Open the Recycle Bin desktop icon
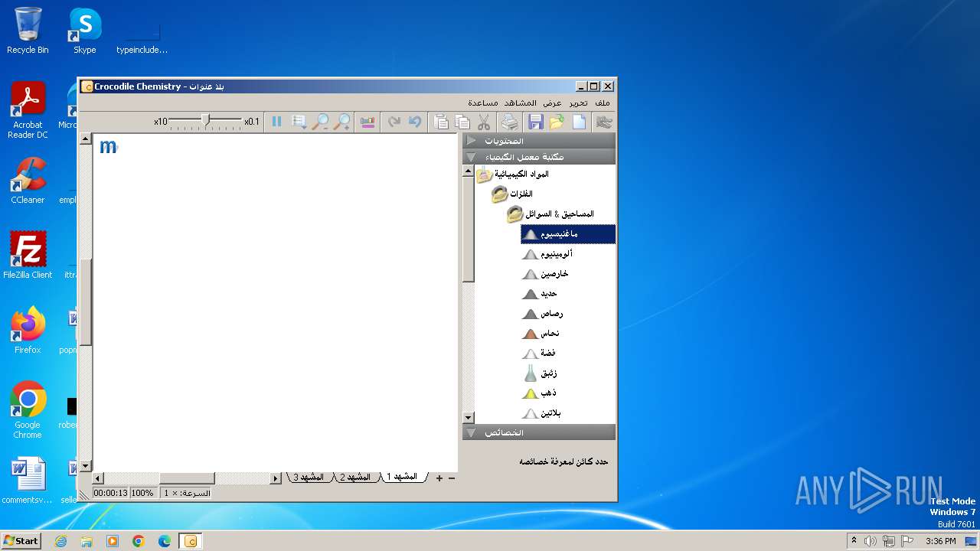Image resolution: width=980 pixels, height=551 pixels. tap(28, 31)
